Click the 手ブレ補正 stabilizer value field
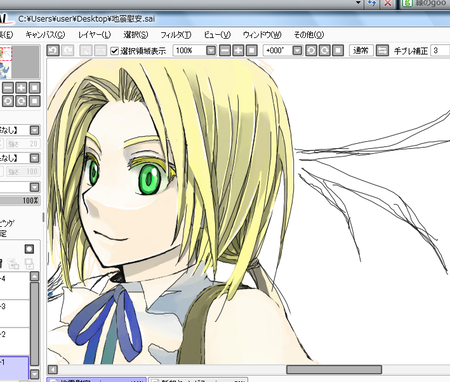450x382 pixels. tap(440, 51)
